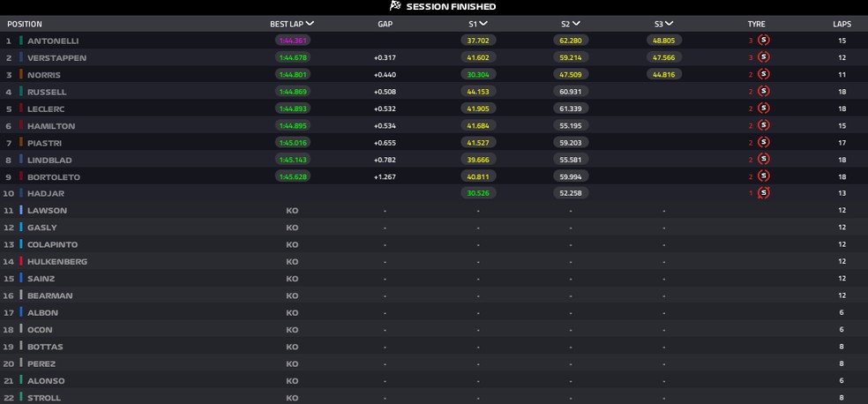868x404 pixels.
Task: Click the gap value +1.267
Action: pos(385,177)
